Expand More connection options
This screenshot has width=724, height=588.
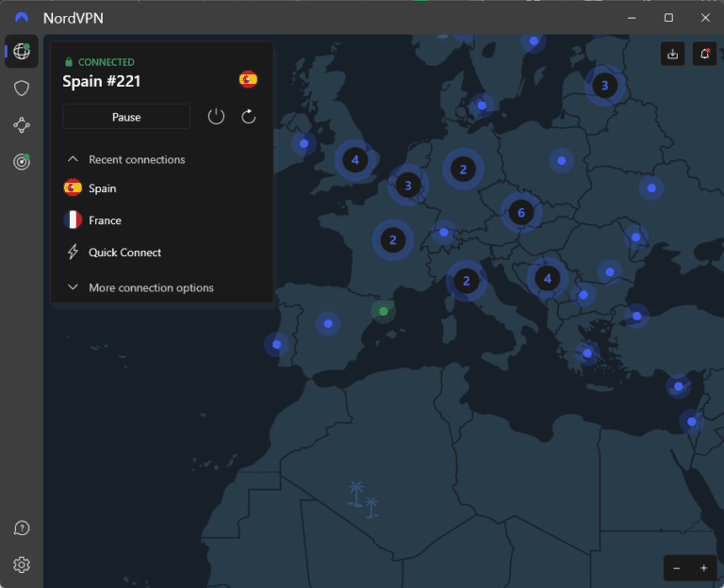73,287
